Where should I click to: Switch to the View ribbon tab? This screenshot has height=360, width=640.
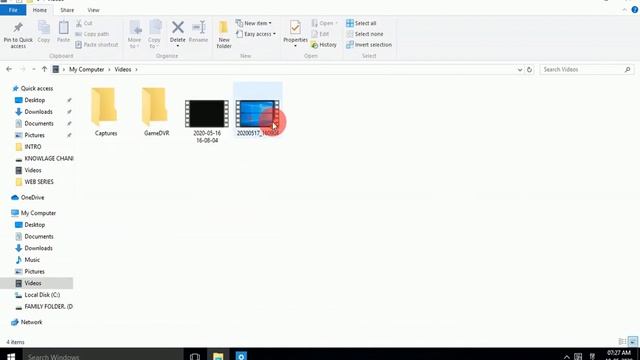tap(93, 10)
